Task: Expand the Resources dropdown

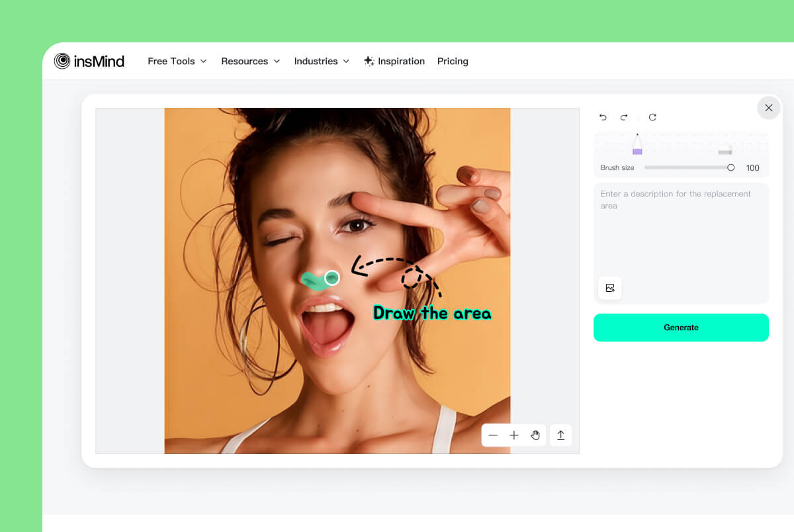Action: (x=251, y=61)
